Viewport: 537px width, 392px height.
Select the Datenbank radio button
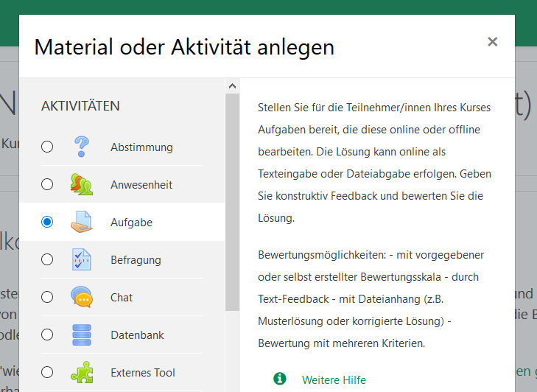click(47, 335)
